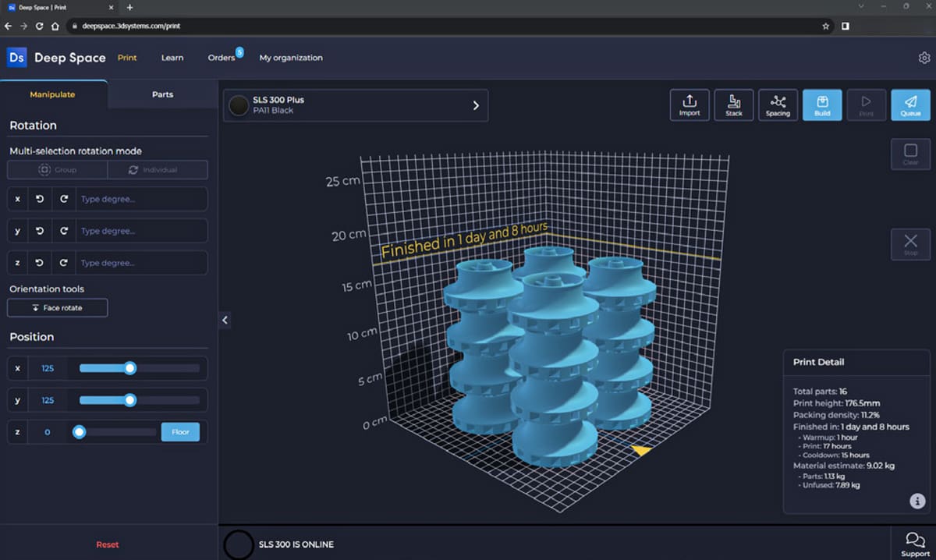Click 'Total parts: 16' text
Viewport: 936px width, 560px height.
[821, 392]
